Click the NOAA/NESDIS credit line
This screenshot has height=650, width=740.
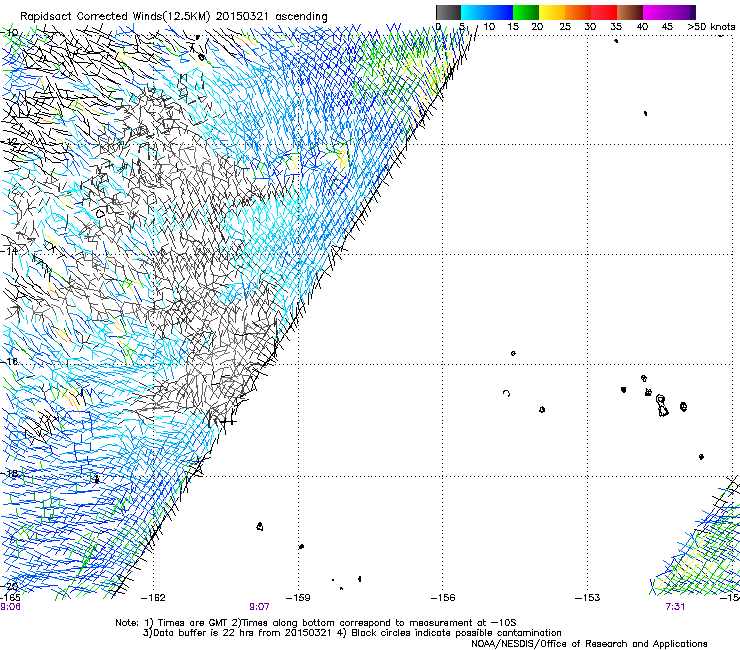589,644
